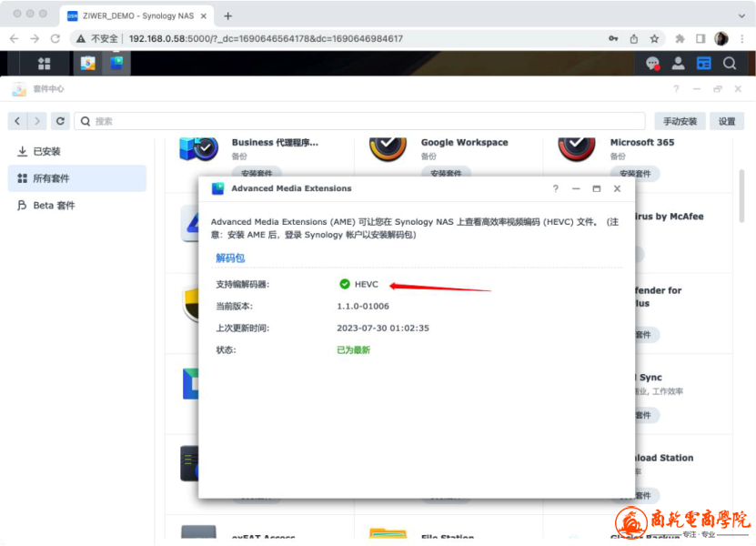Open the browser profile avatar
Screen dimensions: 756x546
click(x=721, y=38)
